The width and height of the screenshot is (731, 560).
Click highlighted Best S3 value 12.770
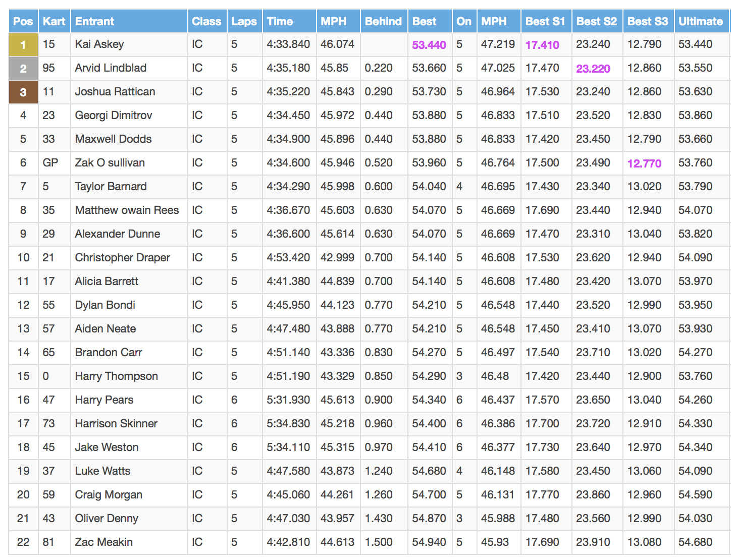644,163
